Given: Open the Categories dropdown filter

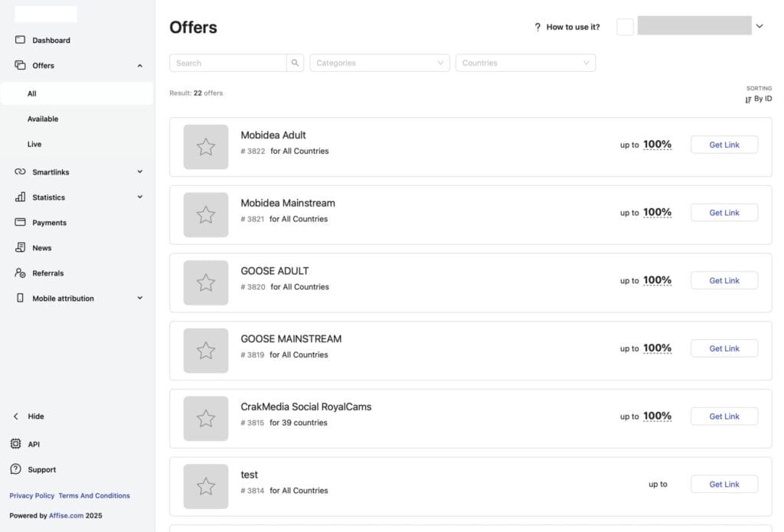Looking at the screenshot, I should 380,63.
